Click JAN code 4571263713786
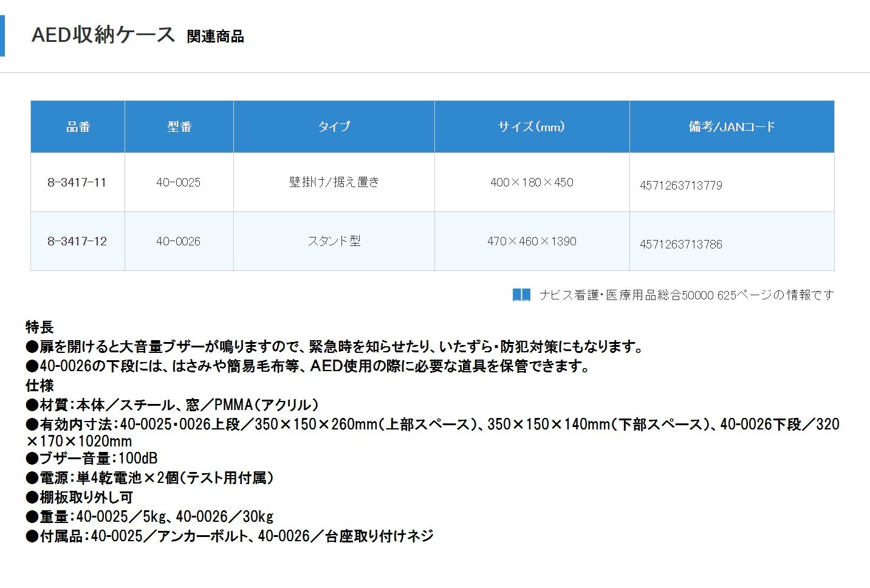The image size is (870, 588). click(681, 244)
